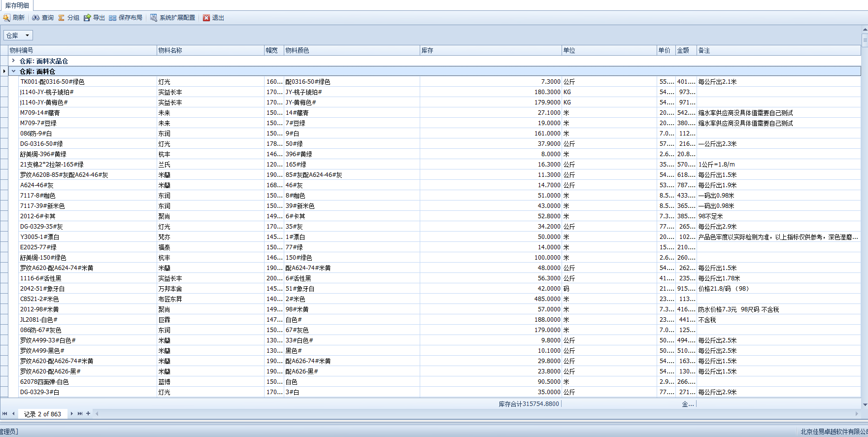Sort by 物料名称 column header
This screenshot has width=868, height=437.
tap(210, 50)
